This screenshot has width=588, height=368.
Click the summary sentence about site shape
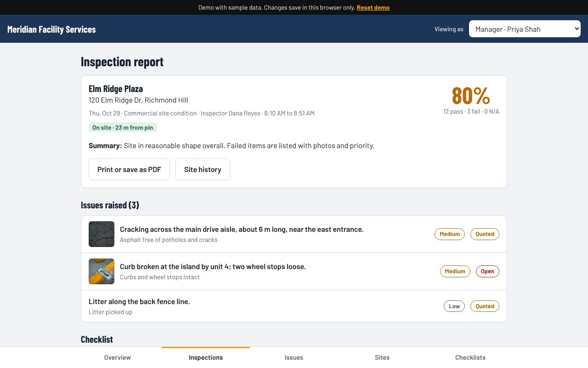coord(232,146)
